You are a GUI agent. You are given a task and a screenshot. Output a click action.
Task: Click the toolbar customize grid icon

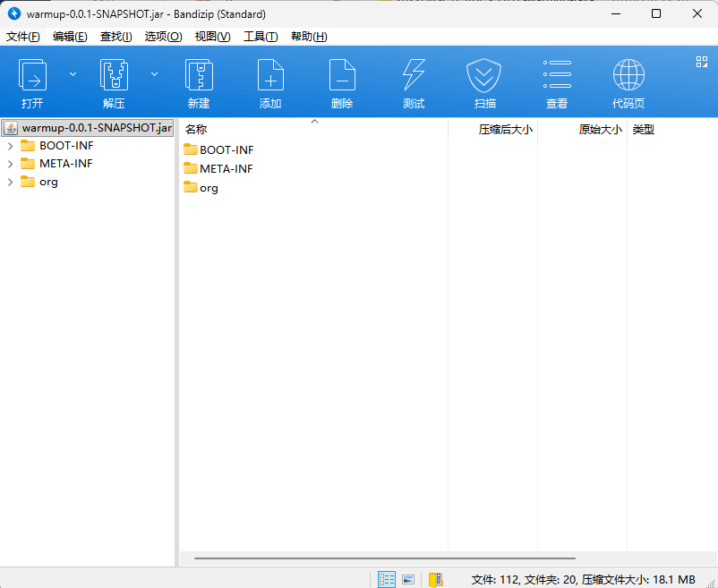[702, 62]
